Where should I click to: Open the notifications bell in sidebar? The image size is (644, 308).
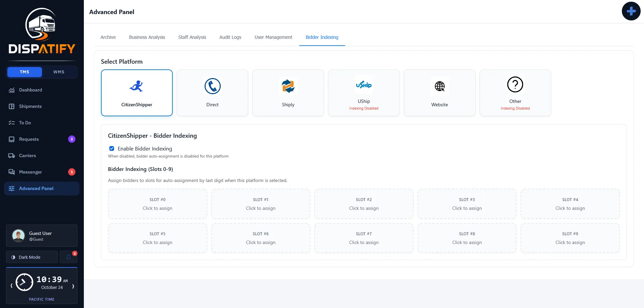[68, 257]
